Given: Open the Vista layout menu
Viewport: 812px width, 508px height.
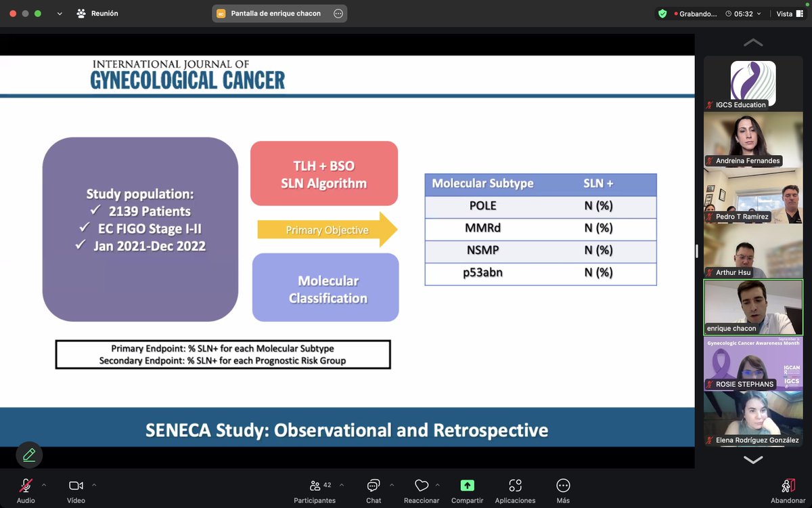Looking at the screenshot, I should click(x=788, y=14).
